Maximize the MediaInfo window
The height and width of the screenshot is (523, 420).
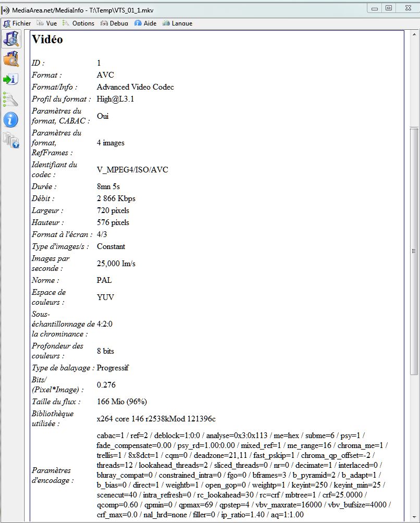click(389, 8)
